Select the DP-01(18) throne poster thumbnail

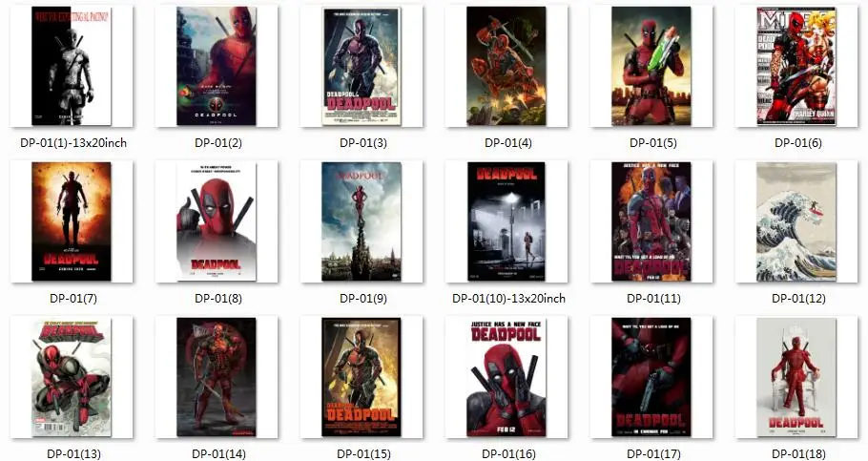pos(796,377)
